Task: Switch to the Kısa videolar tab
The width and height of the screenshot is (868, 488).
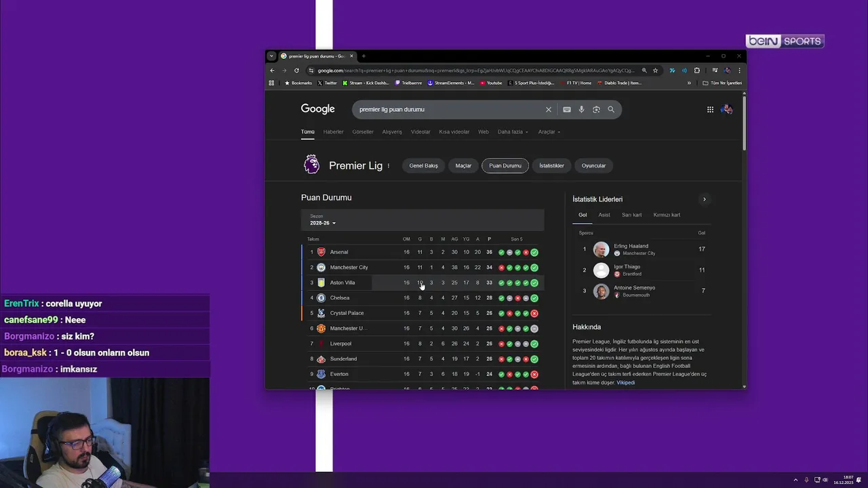Action: (454, 131)
